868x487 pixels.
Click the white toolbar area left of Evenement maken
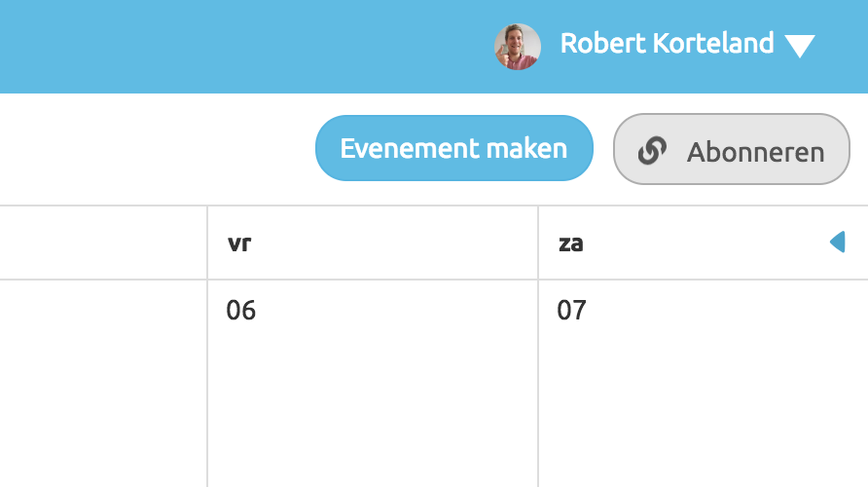[x=156, y=149]
